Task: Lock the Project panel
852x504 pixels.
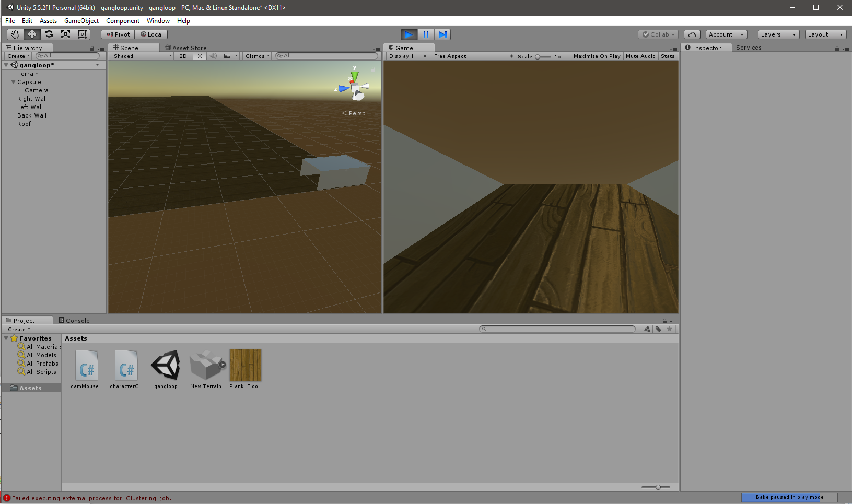Action: pos(664,321)
